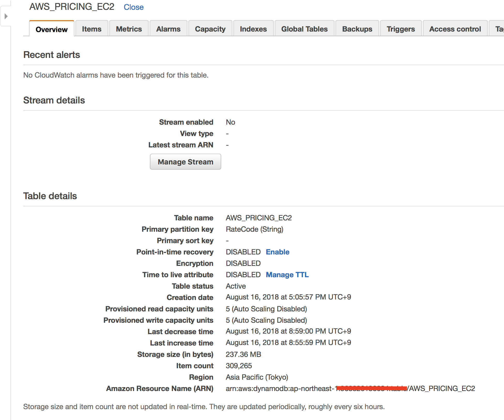Click the storage size '237.36 MB'
Viewport: 504px width, 420px height.
(243, 354)
